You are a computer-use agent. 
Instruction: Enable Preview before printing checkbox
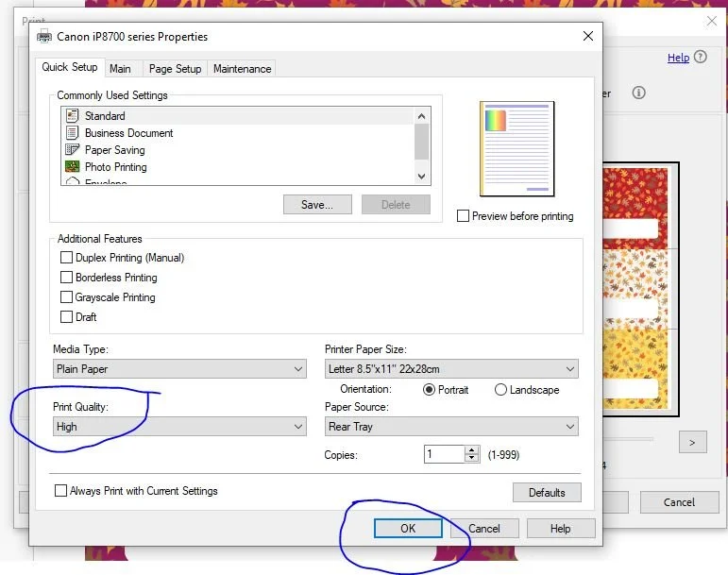click(463, 216)
